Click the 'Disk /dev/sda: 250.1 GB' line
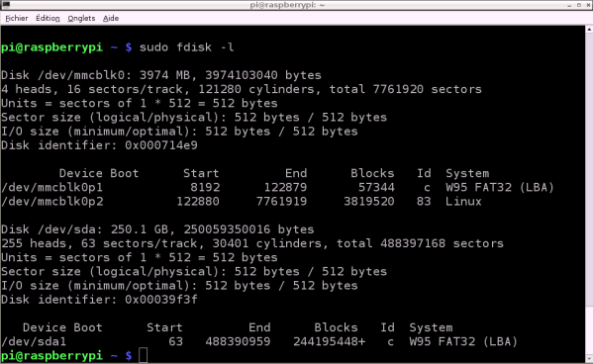 [157, 229]
